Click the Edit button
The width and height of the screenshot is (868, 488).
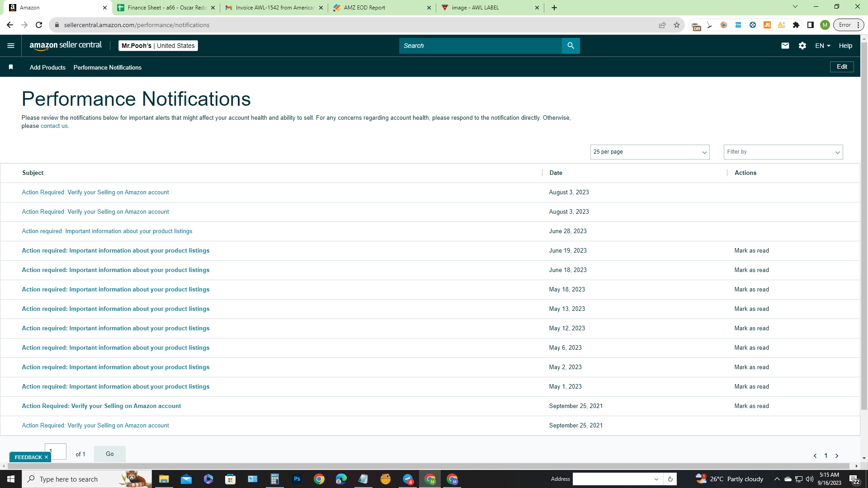click(x=842, y=67)
